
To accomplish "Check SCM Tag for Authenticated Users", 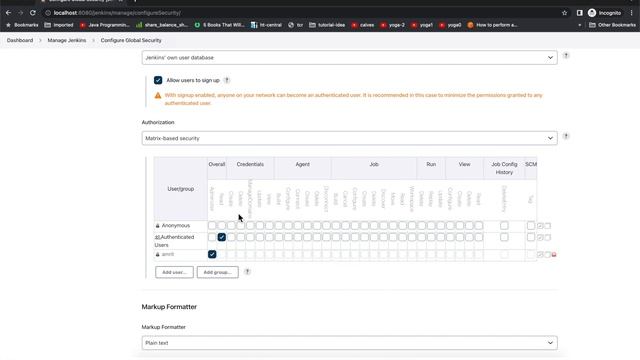I will 531,237.
